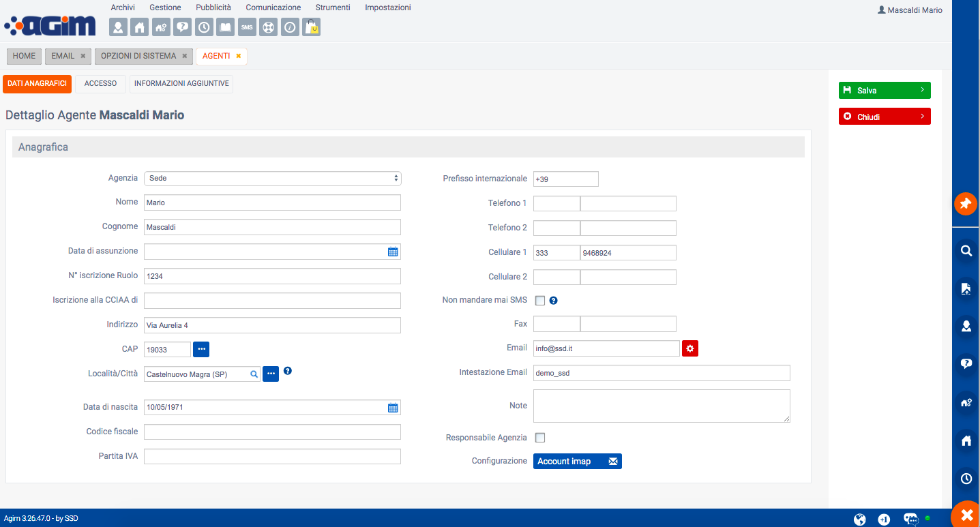This screenshot has height=527, width=980.
Task: Click the question bubble icon in top toolbar
Action: [x=182, y=27]
